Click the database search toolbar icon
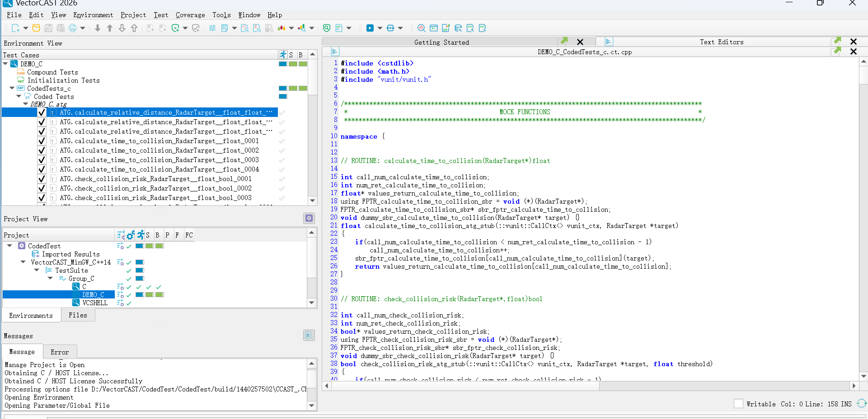The height and width of the screenshot is (419, 868). tap(458, 28)
